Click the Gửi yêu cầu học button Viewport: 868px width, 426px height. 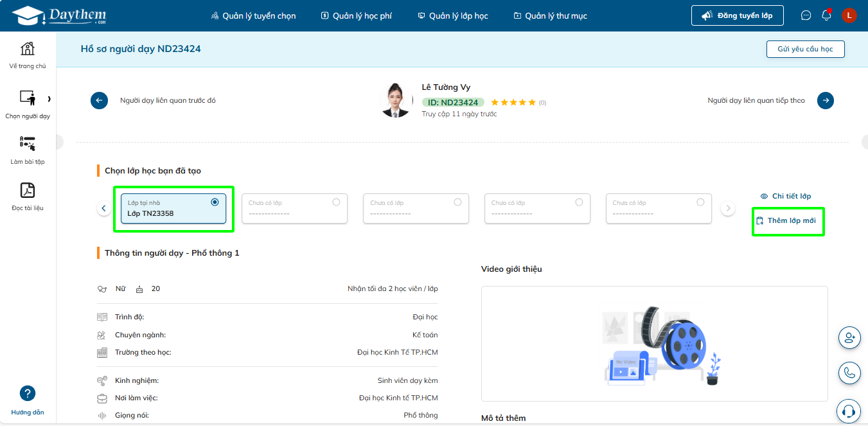[805, 49]
